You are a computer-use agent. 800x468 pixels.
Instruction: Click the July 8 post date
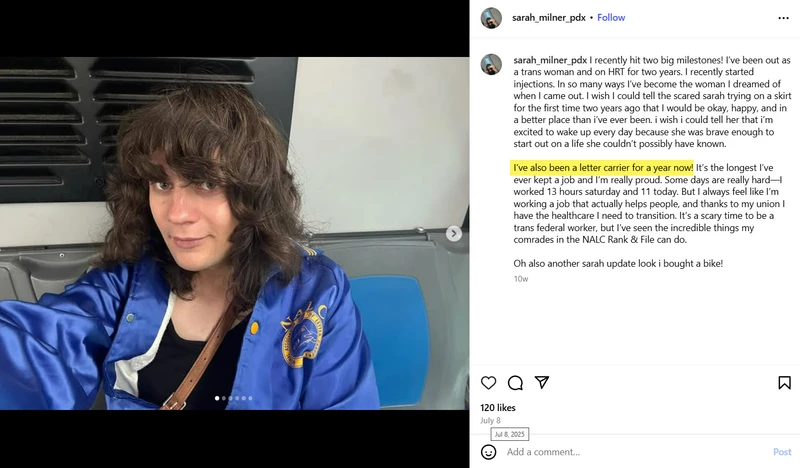490,421
